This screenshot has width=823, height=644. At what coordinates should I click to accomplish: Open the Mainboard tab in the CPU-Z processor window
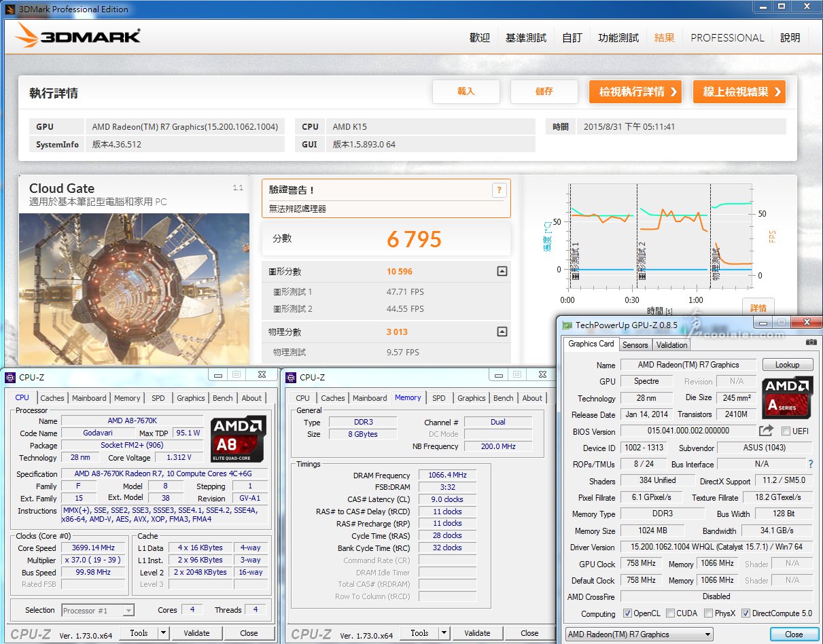90,398
